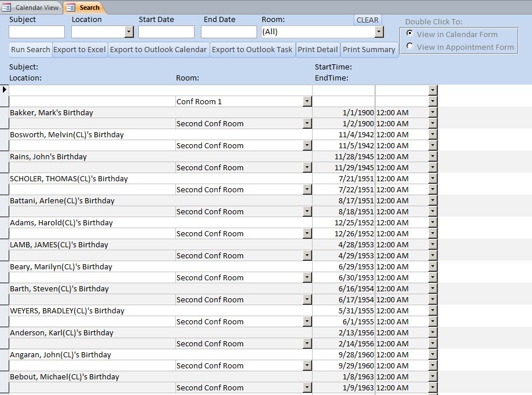The width and height of the screenshot is (532, 395).
Task: Click the 9/29/1960 end date cell
Action: (x=344, y=365)
